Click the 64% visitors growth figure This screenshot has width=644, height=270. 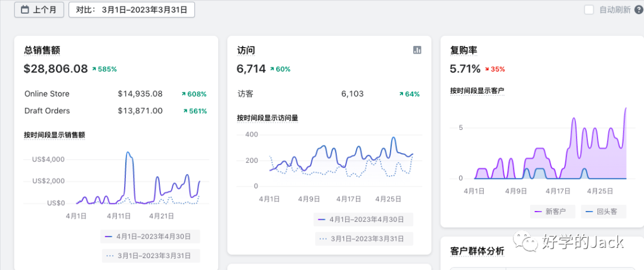(410, 94)
